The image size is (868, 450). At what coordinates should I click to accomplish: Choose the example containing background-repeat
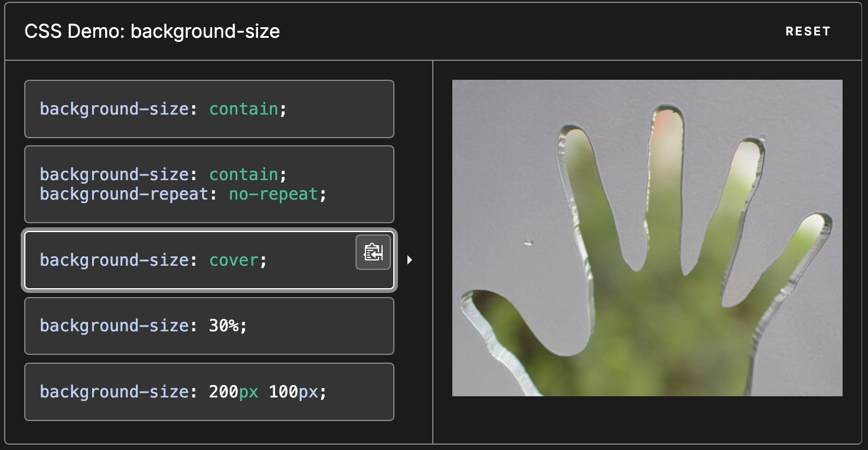209,184
